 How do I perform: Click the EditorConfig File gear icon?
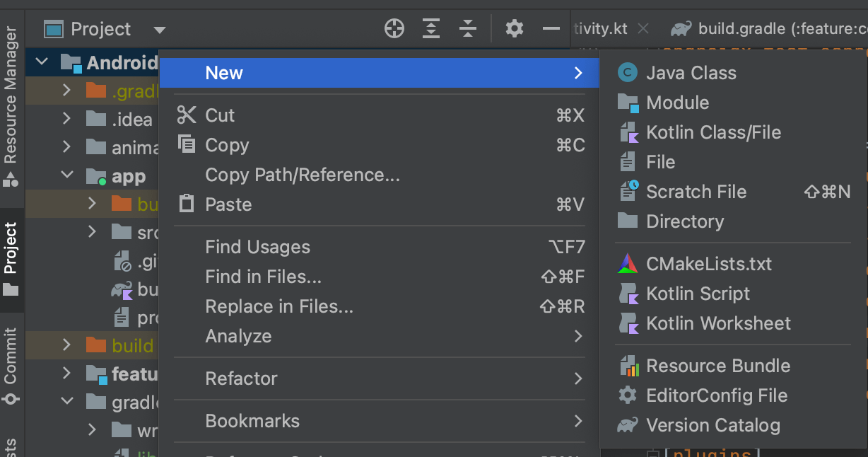[628, 395]
